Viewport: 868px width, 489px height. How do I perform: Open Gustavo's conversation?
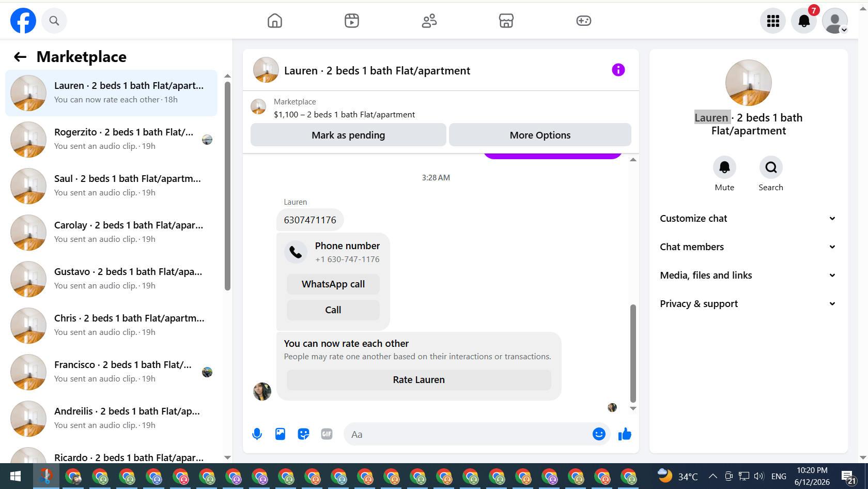(x=111, y=279)
